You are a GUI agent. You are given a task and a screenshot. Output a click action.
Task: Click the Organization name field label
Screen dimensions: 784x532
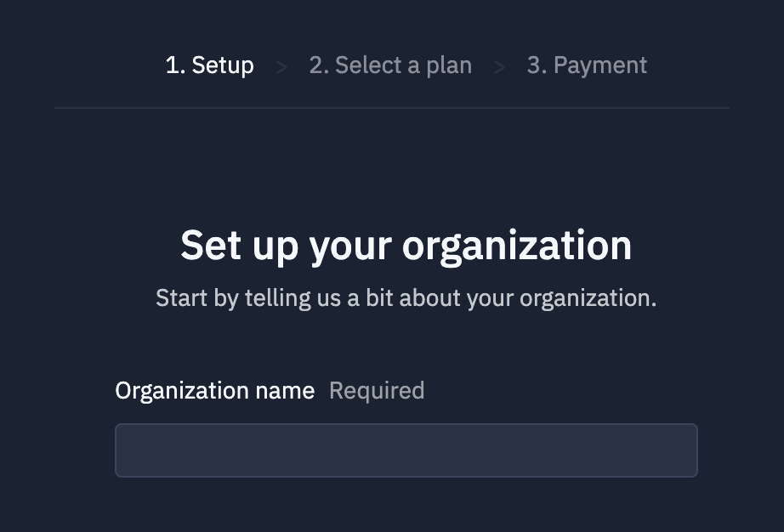tap(214, 391)
